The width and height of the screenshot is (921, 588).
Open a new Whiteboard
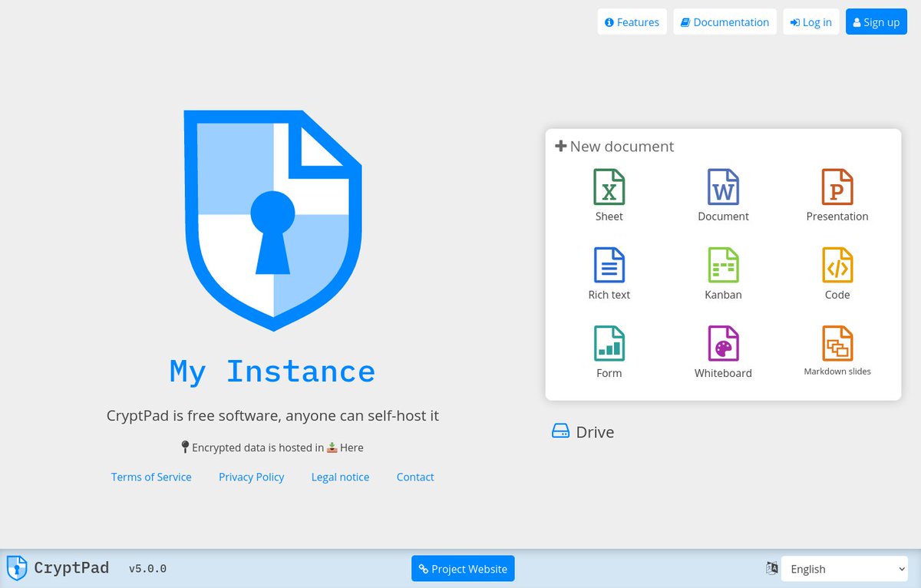[723, 352]
